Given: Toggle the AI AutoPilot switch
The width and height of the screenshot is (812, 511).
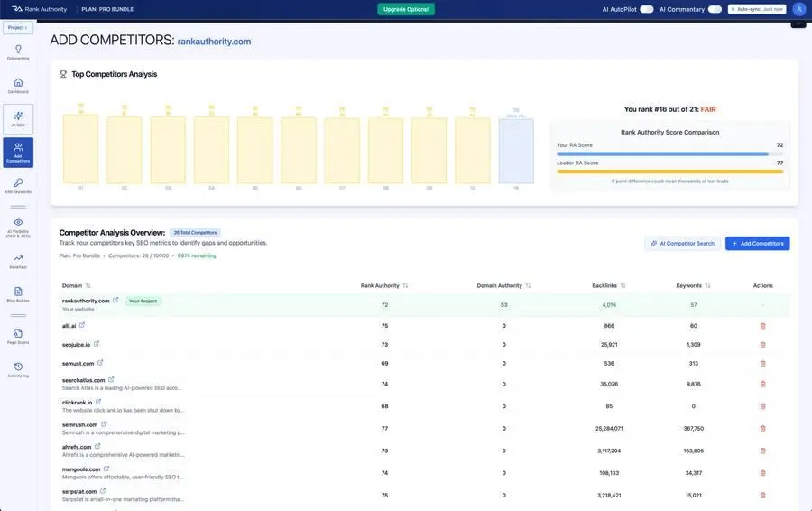Looking at the screenshot, I should (646, 9).
